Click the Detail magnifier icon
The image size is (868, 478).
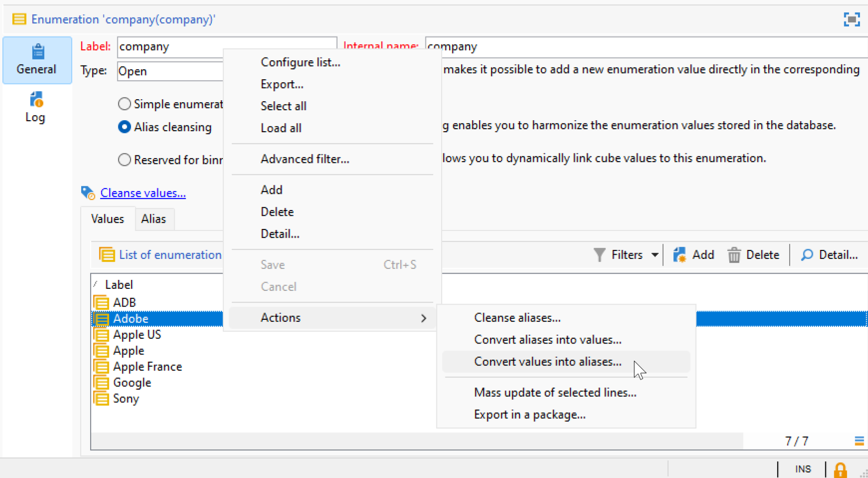(807, 255)
